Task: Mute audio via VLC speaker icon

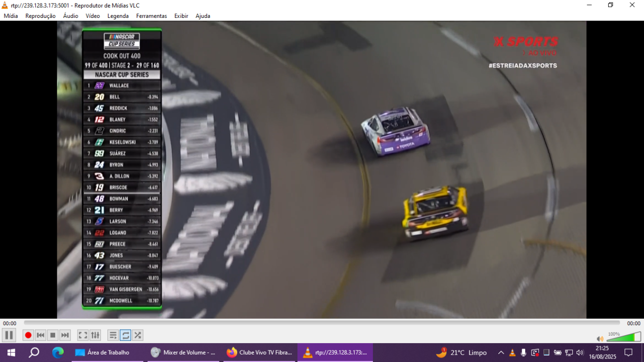Action: click(x=600, y=339)
